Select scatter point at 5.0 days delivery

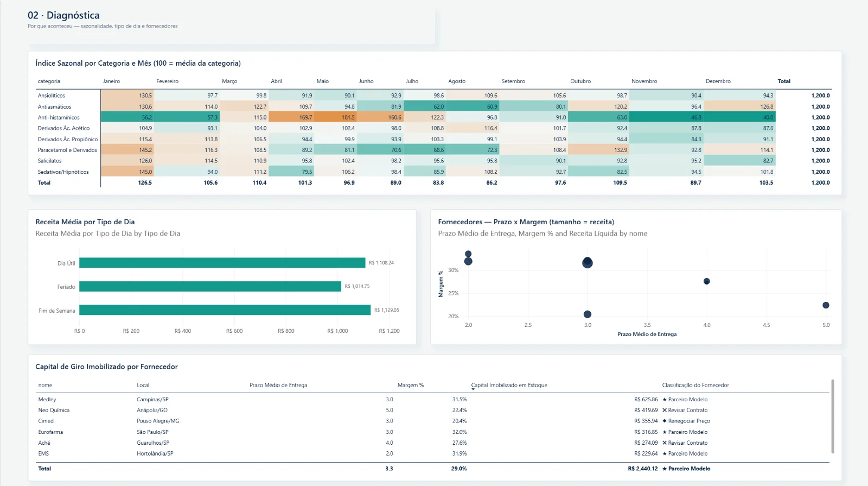826,305
